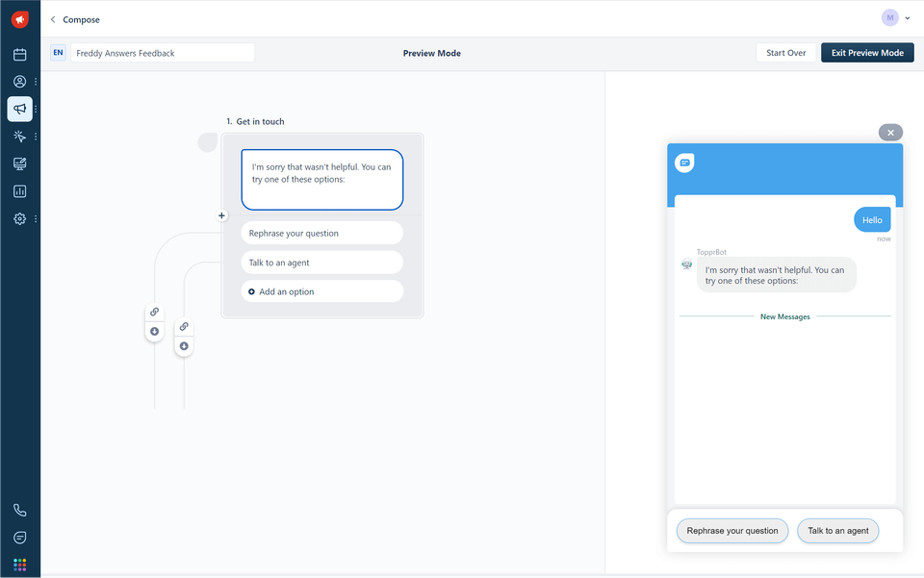The height and width of the screenshot is (578, 924).
Task: Click the Freddy Answers Feedback name field
Action: coord(162,53)
